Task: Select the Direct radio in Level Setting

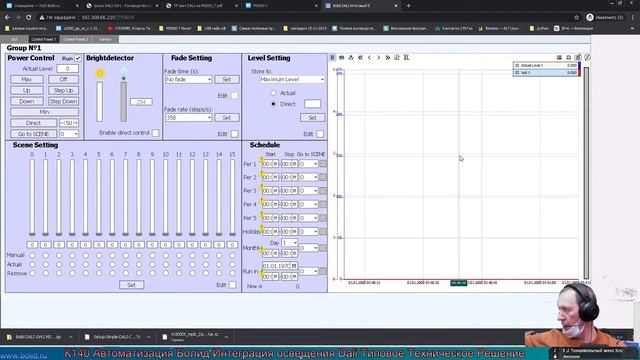Action: tap(273, 104)
